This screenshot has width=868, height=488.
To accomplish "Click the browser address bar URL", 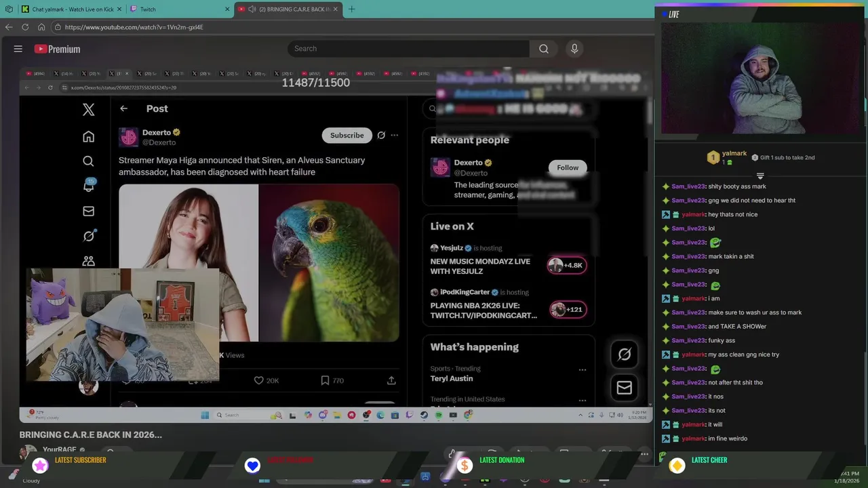I will [x=134, y=27].
